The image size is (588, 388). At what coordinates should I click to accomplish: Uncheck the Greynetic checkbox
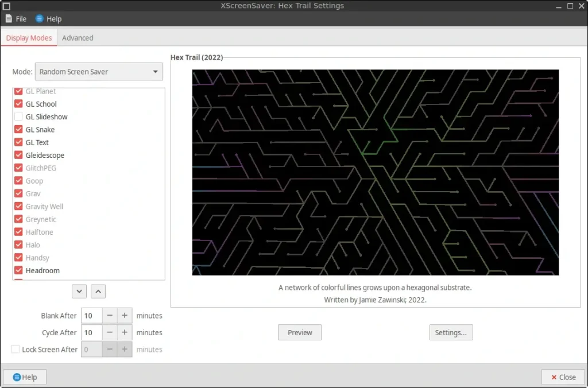tap(18, 219)
